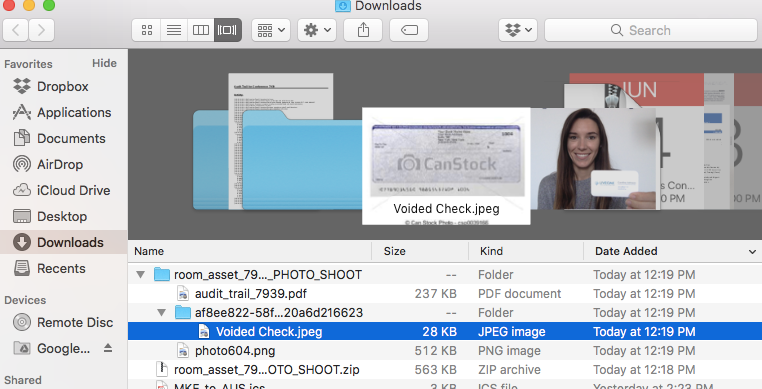Open Recents in the sidebar
Image resolution: width=762 pixels, height=389 pixels.
[x=63, y=268]
